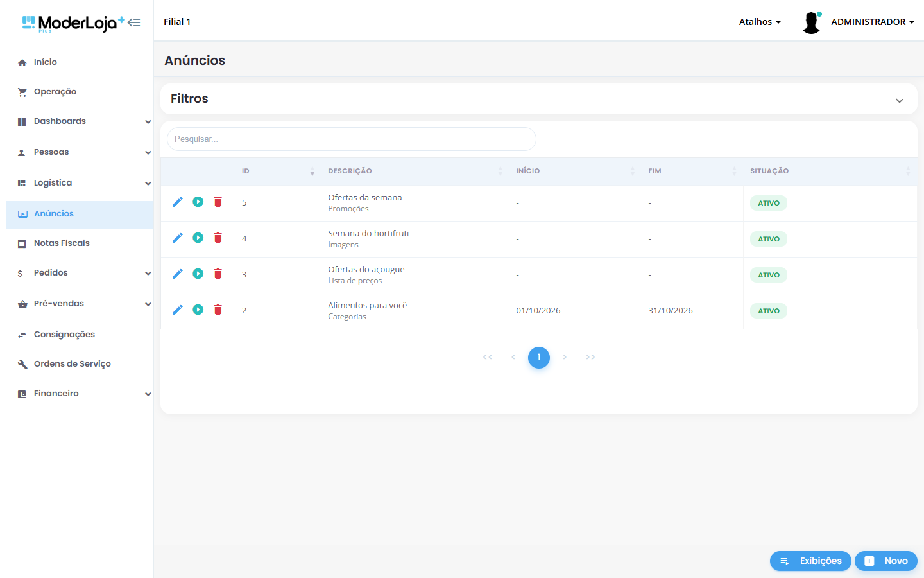Play the Ofertas da semana ad
Viewport: 924px width, 578px height.
[x=198, y=202]
